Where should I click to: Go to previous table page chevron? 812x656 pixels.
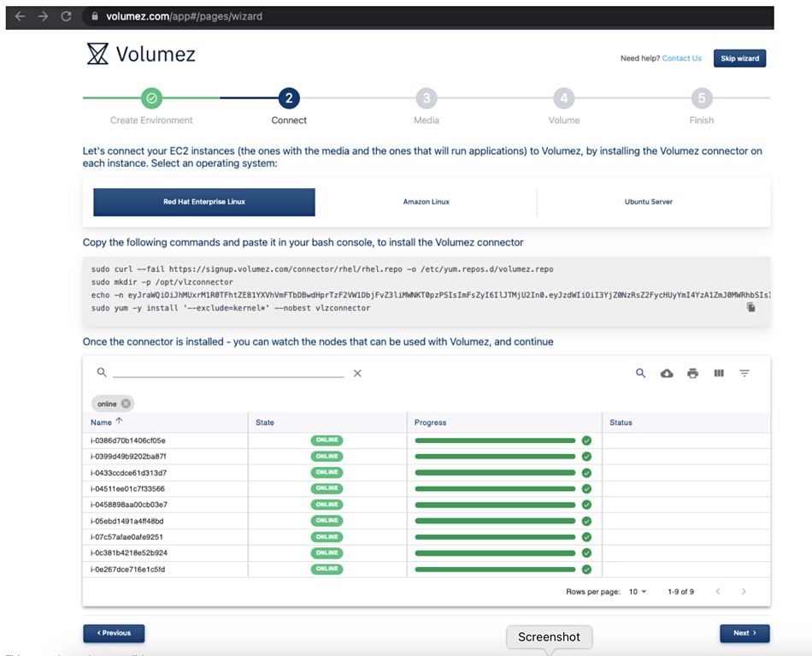coord(718,591)
